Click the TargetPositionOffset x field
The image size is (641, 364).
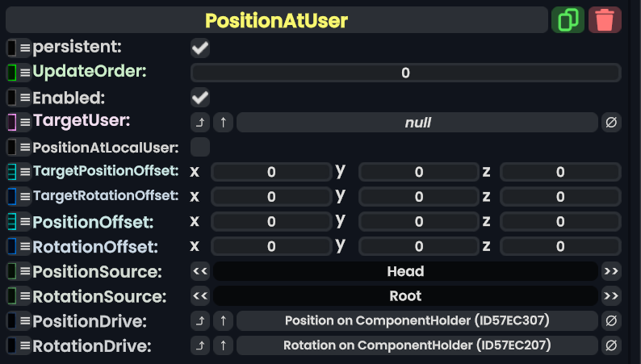tap(271, 172)
